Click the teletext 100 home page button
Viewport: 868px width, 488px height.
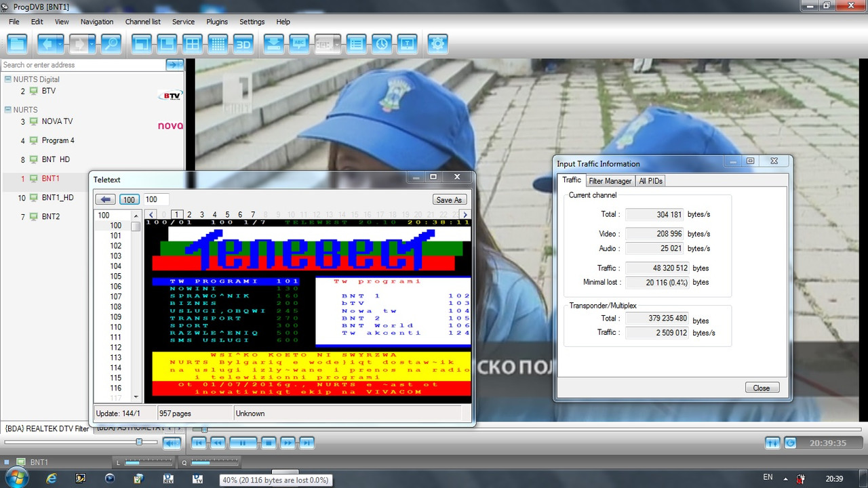(130, 199)
